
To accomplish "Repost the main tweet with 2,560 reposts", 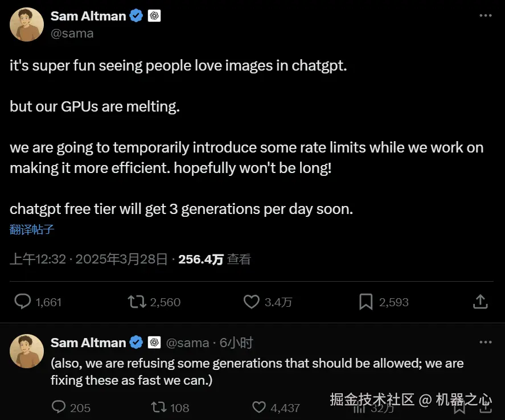I will tap(137, 302).
